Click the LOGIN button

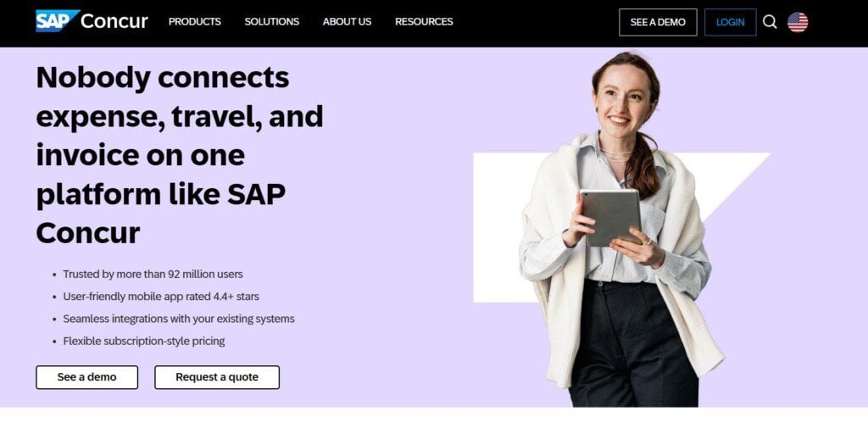[730, 22]
